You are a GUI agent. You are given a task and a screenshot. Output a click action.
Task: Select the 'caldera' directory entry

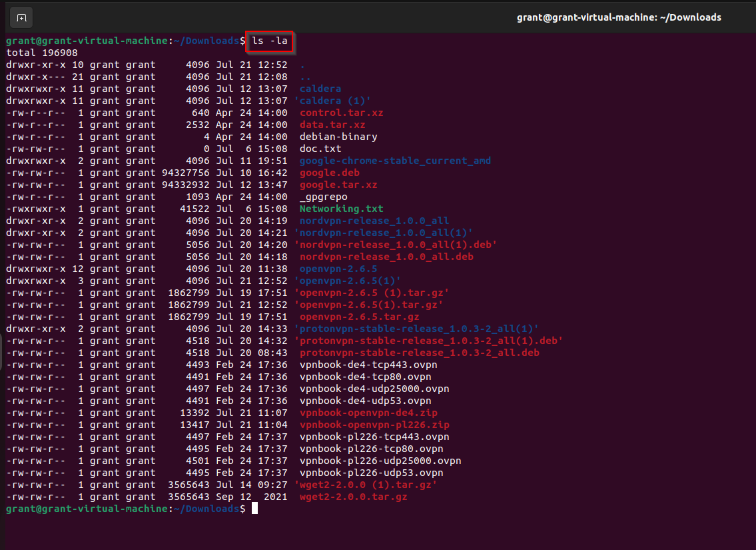click(x=320, y=88)
